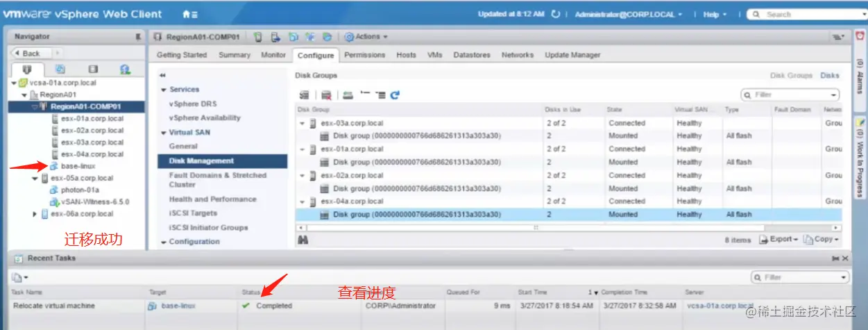Click the first cluster toolbar icon beside RegionA01-COMP01
The height and width of the screenshot is (330, 868).
pyautogui.click(x=258, y=37)
